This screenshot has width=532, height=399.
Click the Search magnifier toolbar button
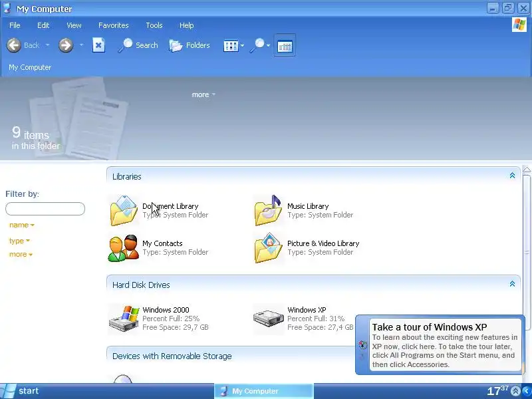click(138, 45)
